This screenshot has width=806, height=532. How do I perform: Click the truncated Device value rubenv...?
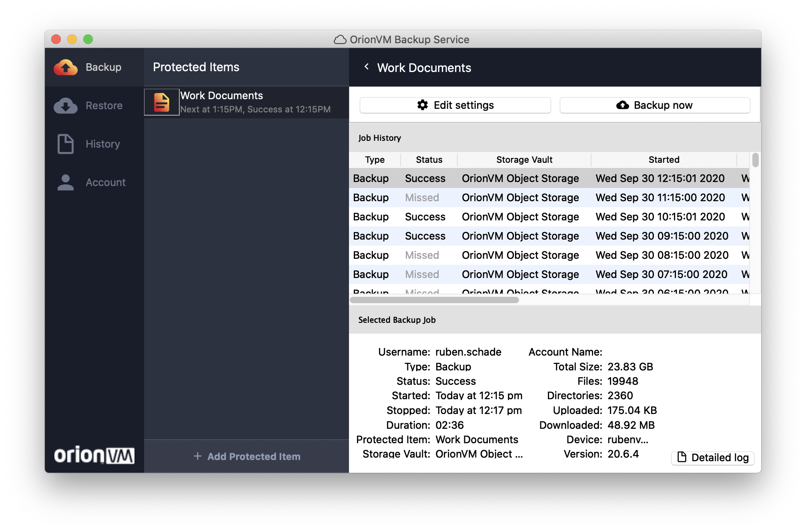tap(628, 440)
